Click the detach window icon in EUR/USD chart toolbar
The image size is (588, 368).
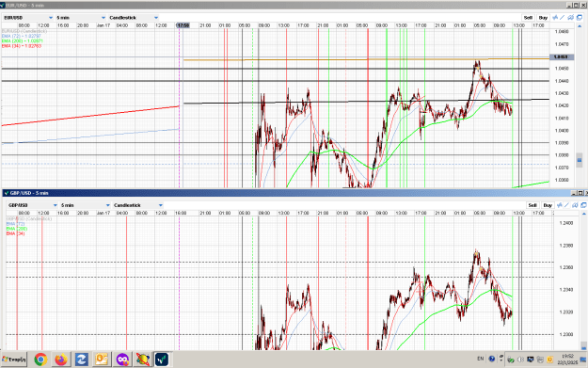pos(580,17)
